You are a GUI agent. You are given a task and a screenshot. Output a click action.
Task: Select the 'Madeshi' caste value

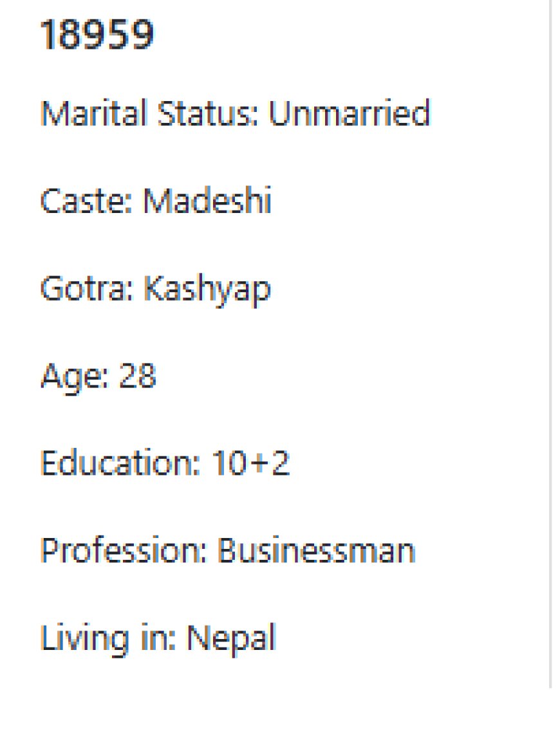pos(207,200)
